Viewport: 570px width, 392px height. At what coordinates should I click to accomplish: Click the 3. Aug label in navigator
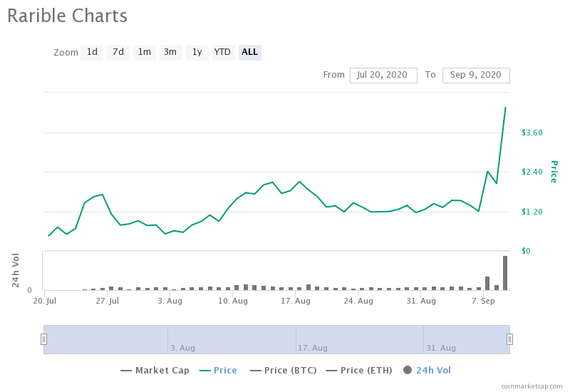coord(183,348)
